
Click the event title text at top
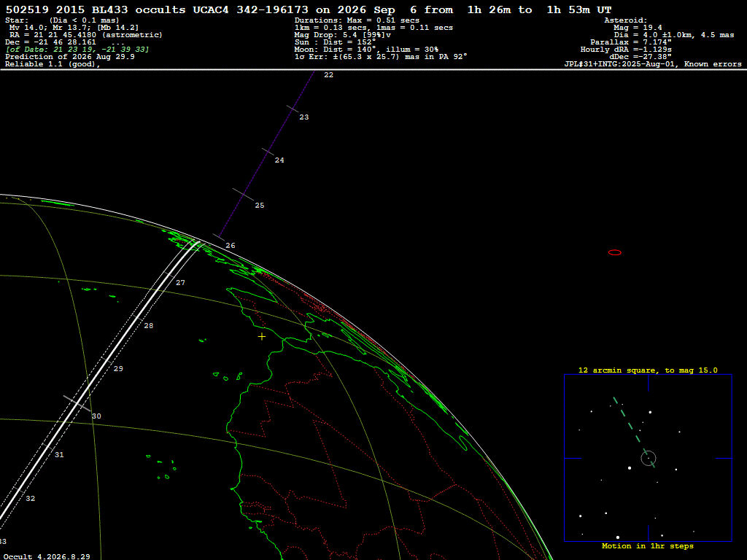pyautogui.click(x=309, y=9)
